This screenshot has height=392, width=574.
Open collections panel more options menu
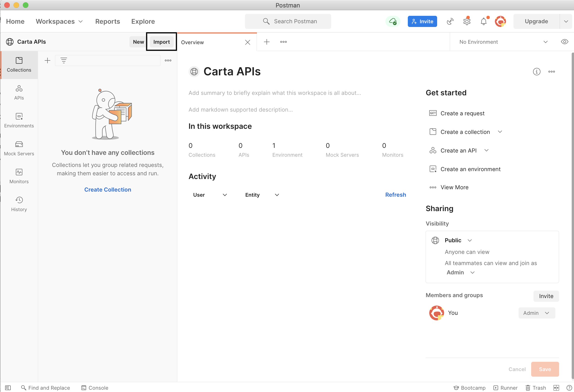click(x=168, y=60)
